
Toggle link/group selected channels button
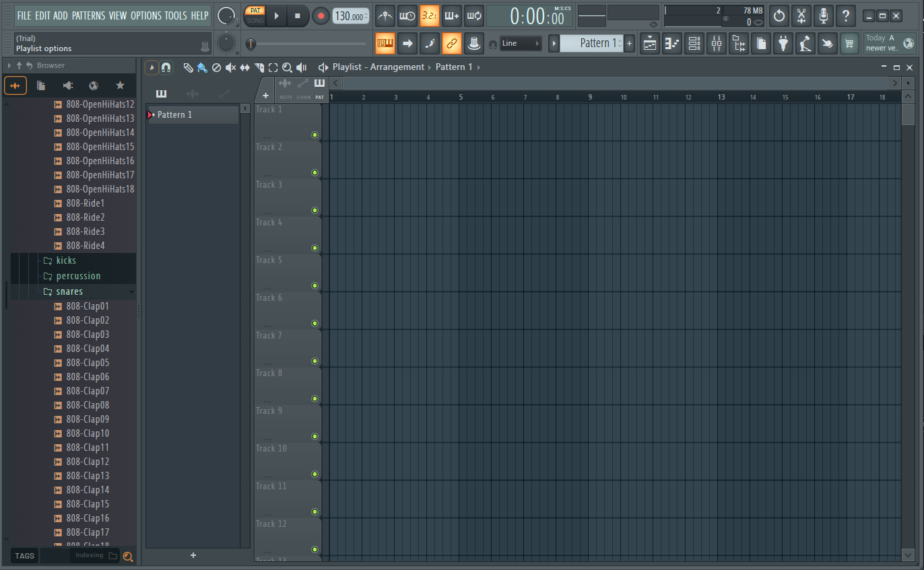(x=452, y=44)
